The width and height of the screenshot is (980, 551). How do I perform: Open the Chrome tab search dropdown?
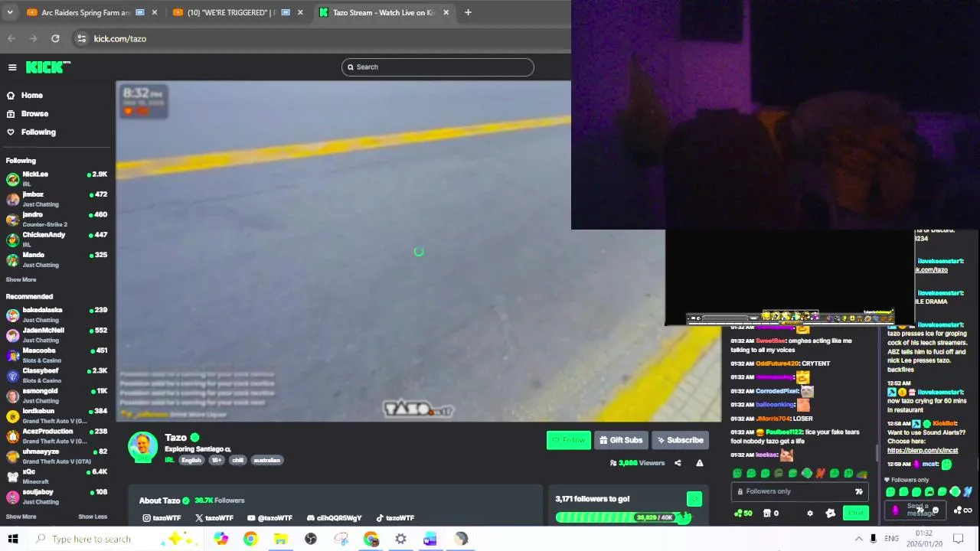click(x=10, y=12)
